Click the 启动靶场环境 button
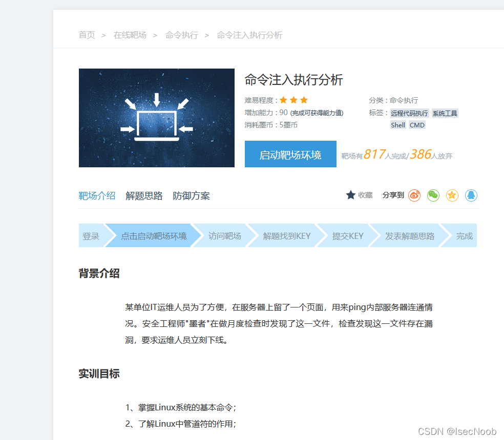The image size is (504, 440). click(x=290, y=153)
